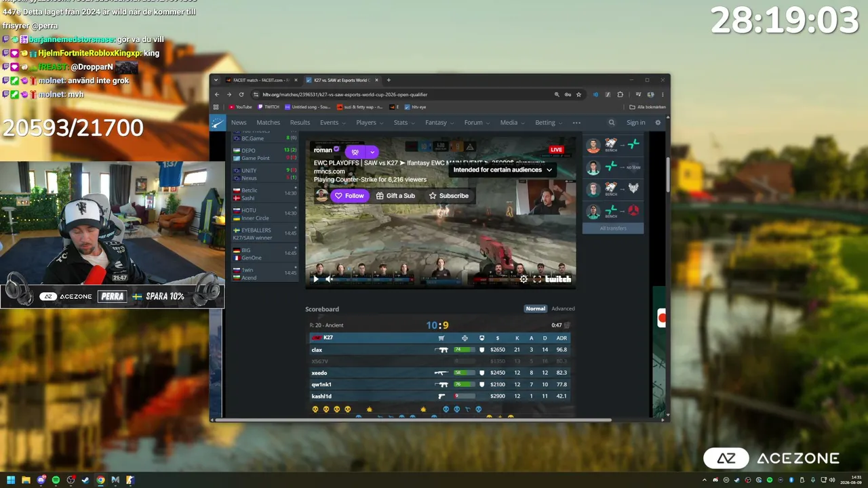Open the TWITCH bookmark

[269, 107]
